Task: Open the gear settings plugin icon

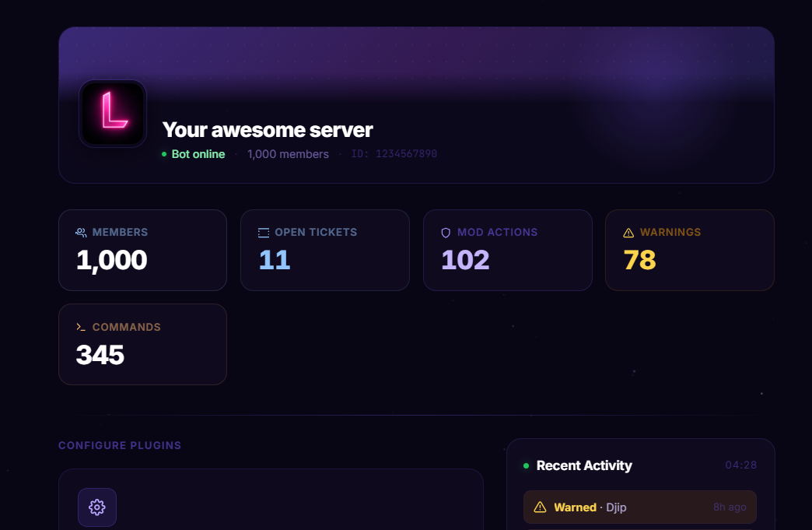Action: (x=97, y=507)
